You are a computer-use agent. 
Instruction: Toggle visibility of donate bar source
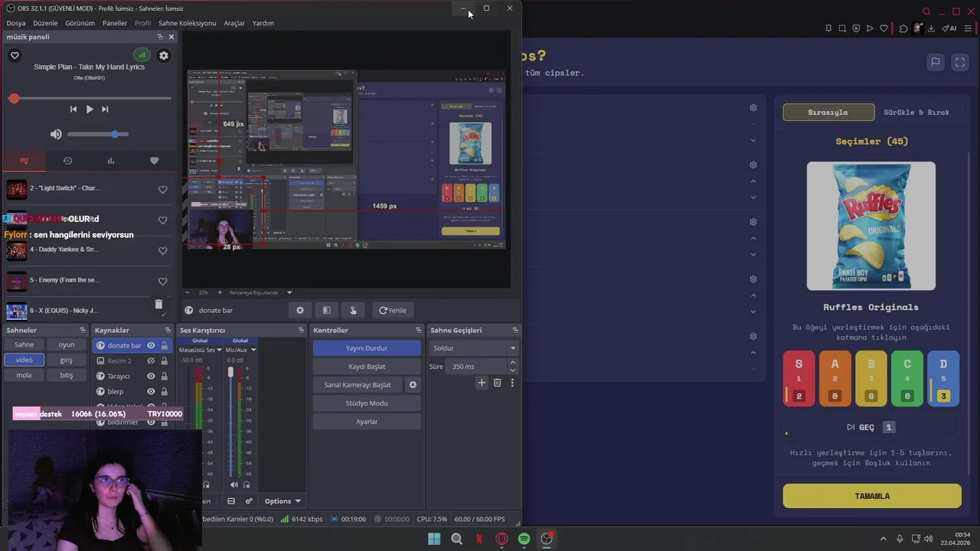[151, 345]
